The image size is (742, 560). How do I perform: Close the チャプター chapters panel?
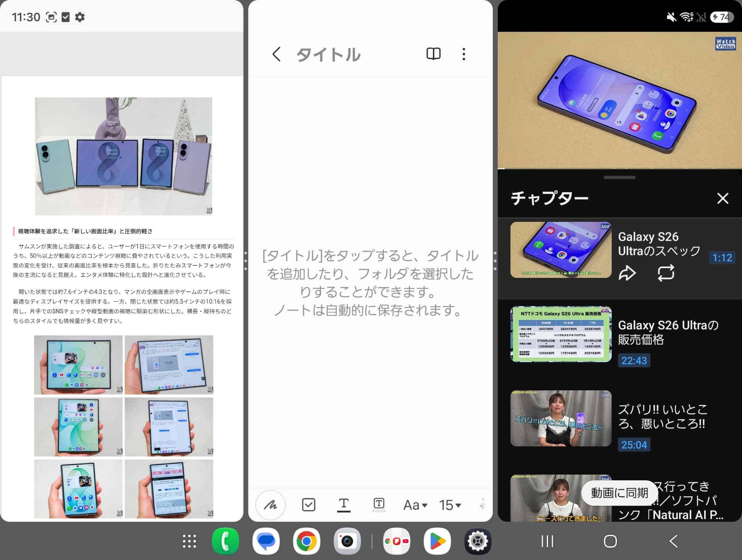pyautogui.click(x=722, y=198)
